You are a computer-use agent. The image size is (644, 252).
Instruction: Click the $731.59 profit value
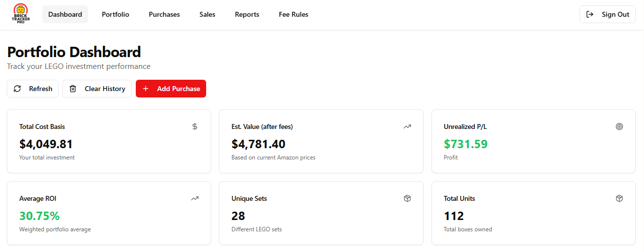pyautogui.click(x=465, y=144)
